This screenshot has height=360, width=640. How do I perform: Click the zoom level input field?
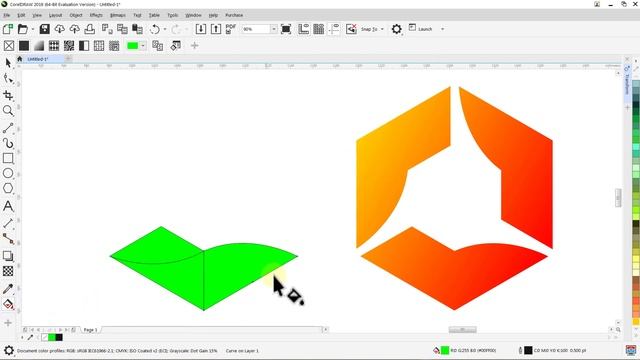[x=256, y=29]
